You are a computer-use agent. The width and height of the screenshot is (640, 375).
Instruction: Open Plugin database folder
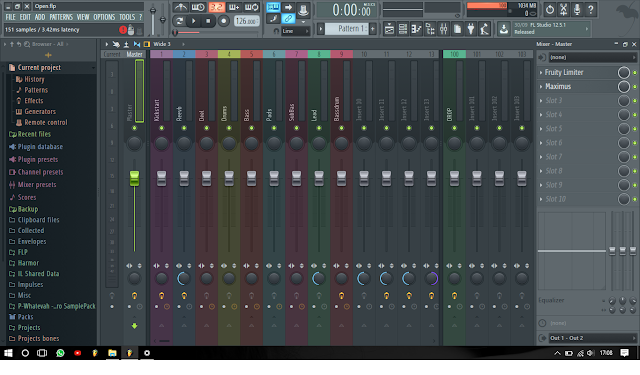coord(40,146)
